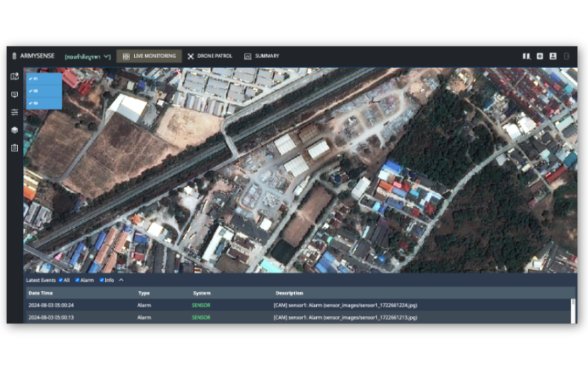
Task: Open the clipboard report icon in sidebar
Action: coord(15,148)
